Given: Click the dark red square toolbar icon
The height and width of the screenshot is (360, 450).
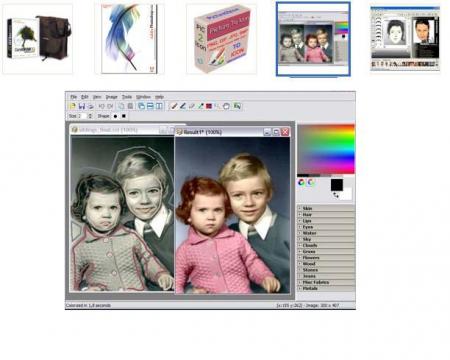Looking at the screenshot, I should 209,106.
